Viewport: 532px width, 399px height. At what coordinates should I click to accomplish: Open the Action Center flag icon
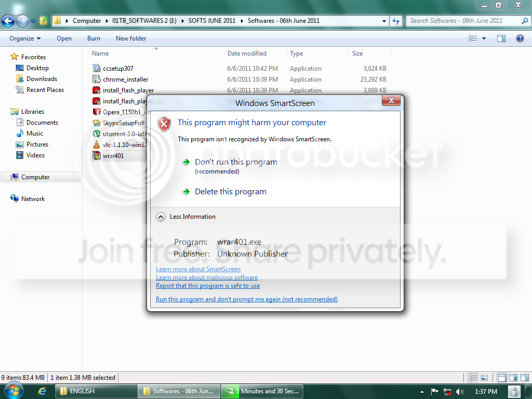pos(434,392)
